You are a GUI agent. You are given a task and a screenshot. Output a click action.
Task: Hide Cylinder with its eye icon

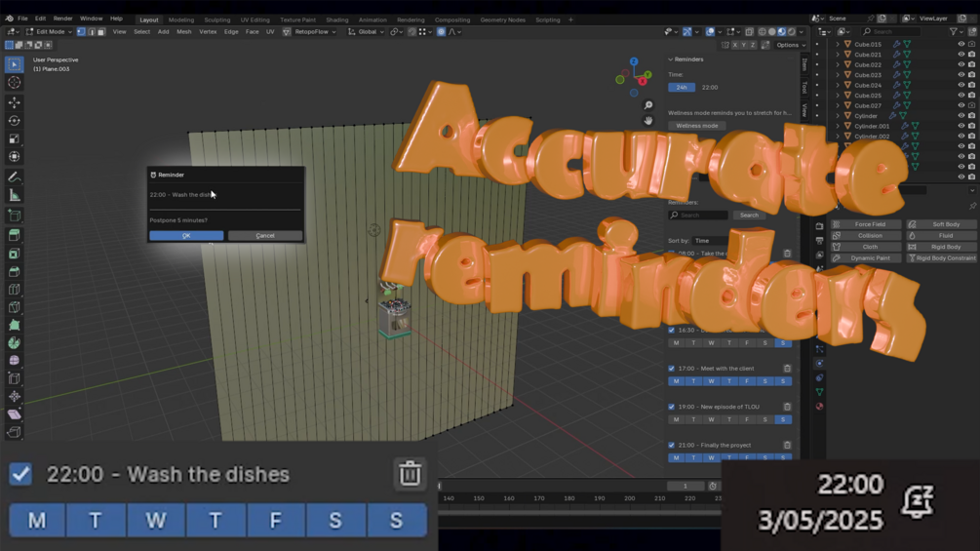pyautogui.click(x=960, y=116)
